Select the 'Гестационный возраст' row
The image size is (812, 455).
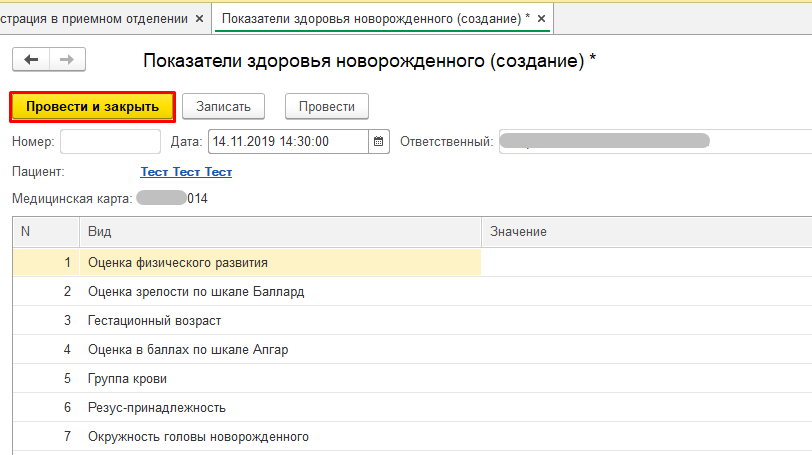(155, 321)
